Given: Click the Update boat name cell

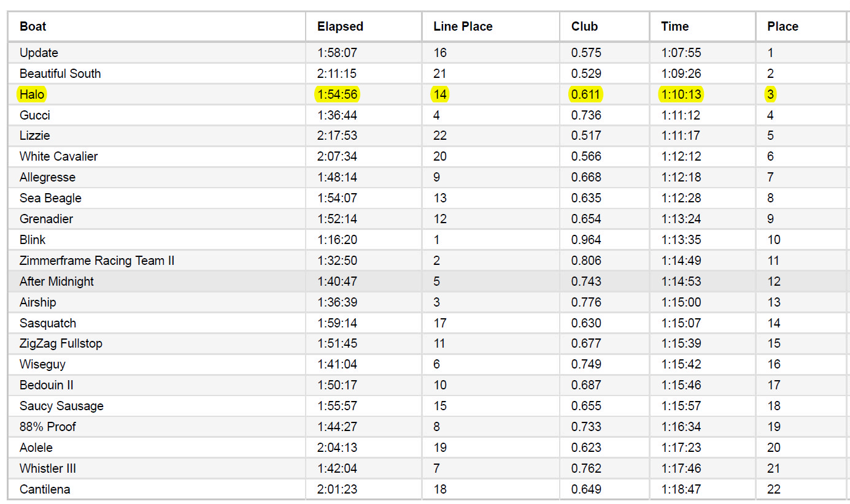Looking at the screenshot, I should [x=39, y=53].
